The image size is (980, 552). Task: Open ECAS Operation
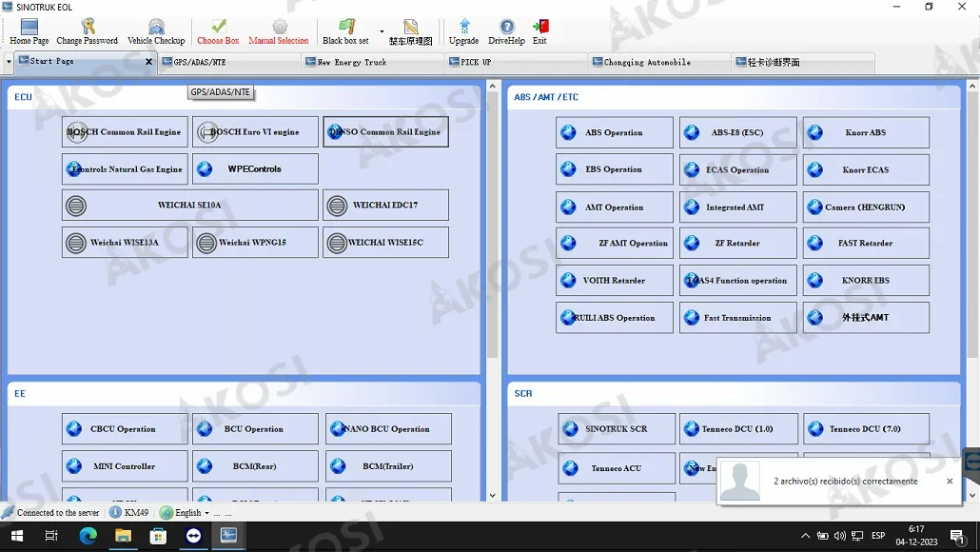tap(738, 169)
